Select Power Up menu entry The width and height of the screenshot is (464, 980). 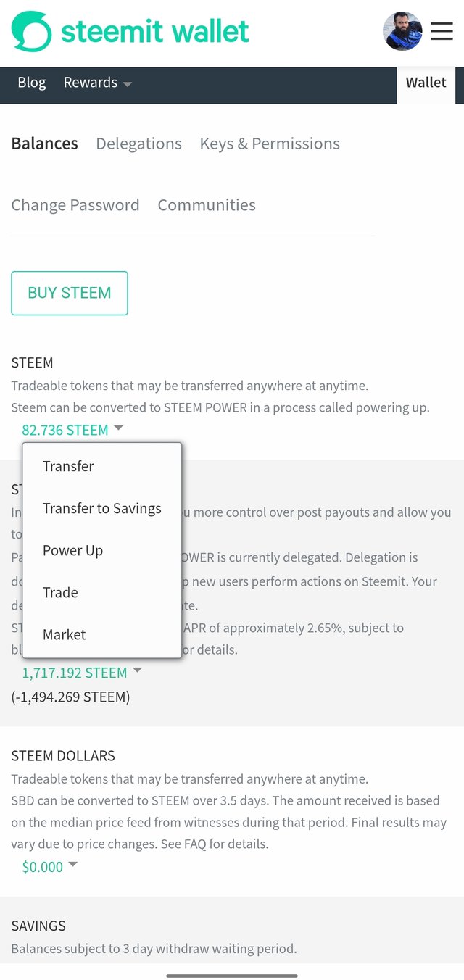coord(72,550)
